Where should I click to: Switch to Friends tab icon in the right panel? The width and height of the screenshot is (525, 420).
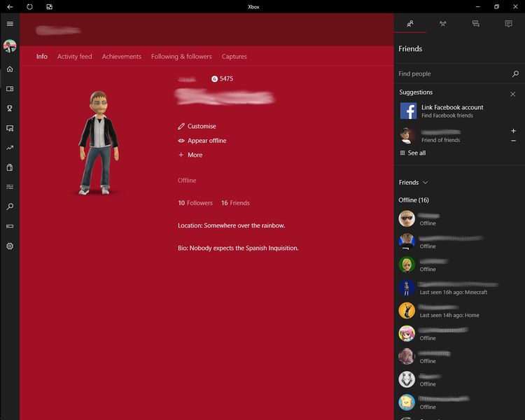point(410,23)
